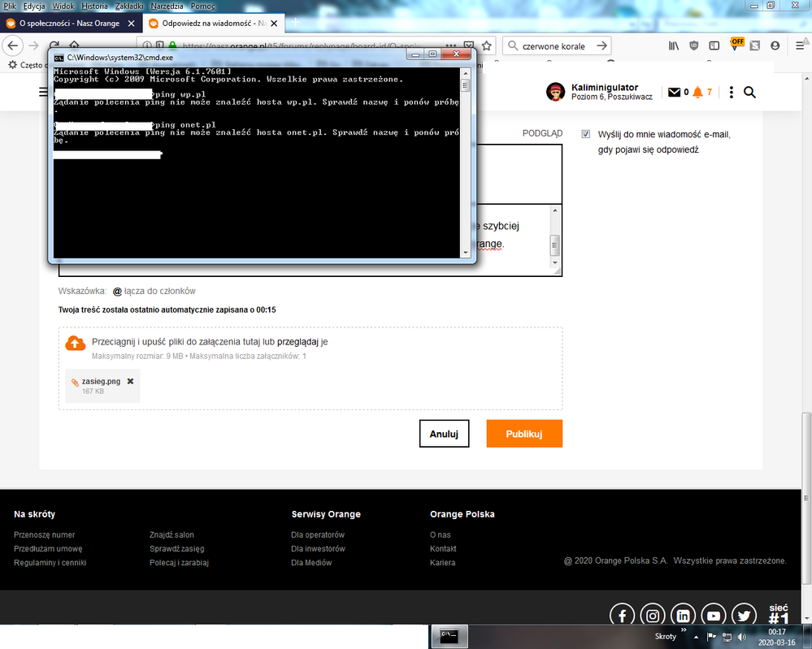Click the extension icon with the OFF badge
The height and width of the screenshot is (649, 812).
[736, 45]
